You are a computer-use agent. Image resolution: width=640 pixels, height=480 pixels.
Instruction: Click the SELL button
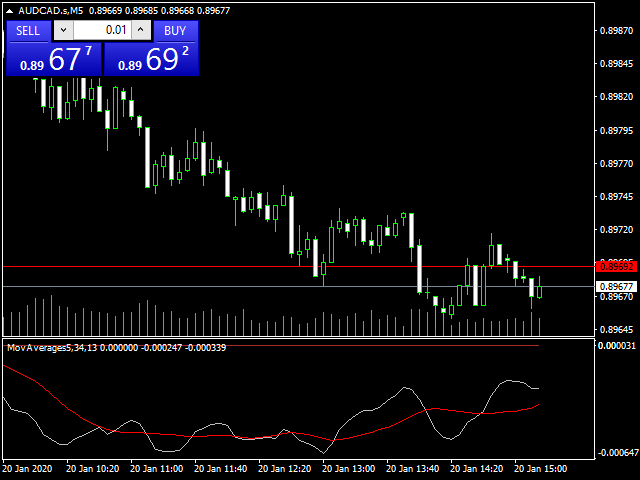(28, 31)
